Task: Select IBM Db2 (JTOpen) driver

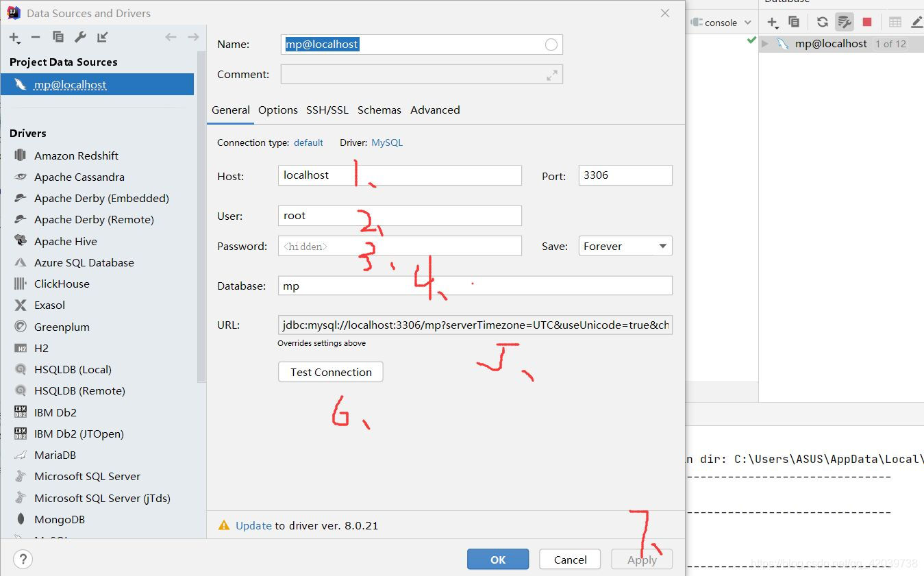Action: click(79, 434)
